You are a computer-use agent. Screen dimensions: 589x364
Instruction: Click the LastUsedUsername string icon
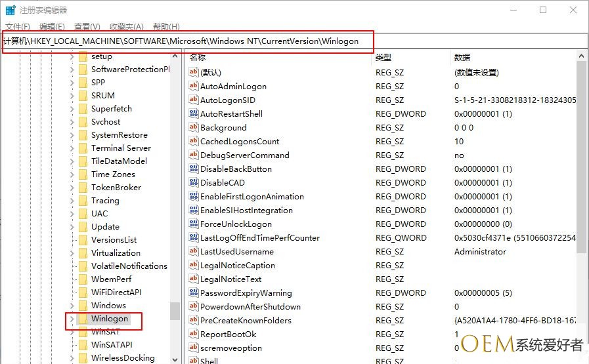[x=194, y=251]
